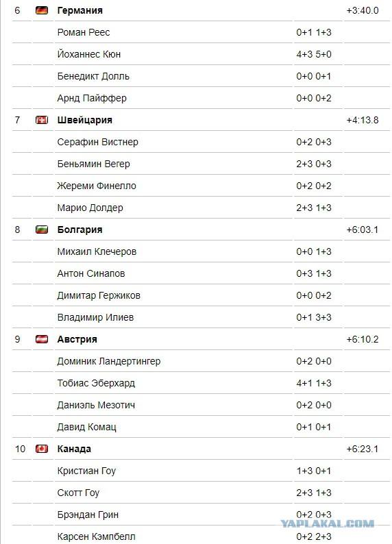Click Germany's time gap +3:40.0
This screenshot has height=544, width=392.
(x=363, y=10)
